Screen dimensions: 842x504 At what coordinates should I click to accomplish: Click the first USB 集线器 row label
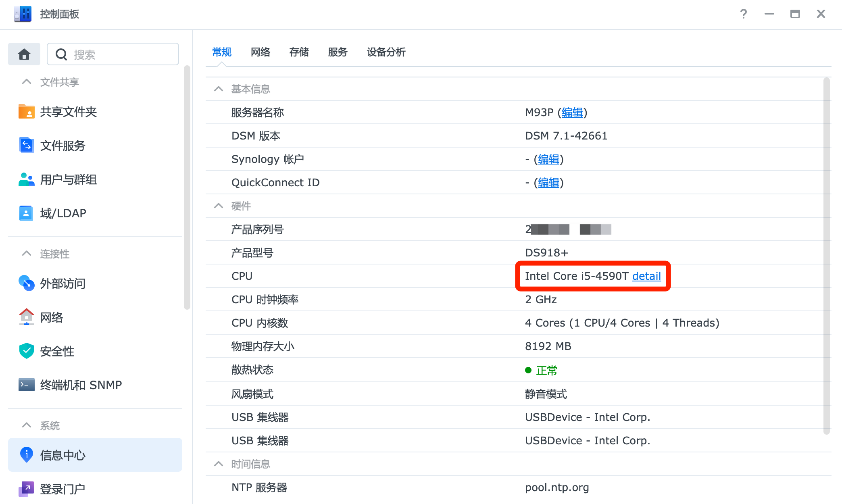260,417
